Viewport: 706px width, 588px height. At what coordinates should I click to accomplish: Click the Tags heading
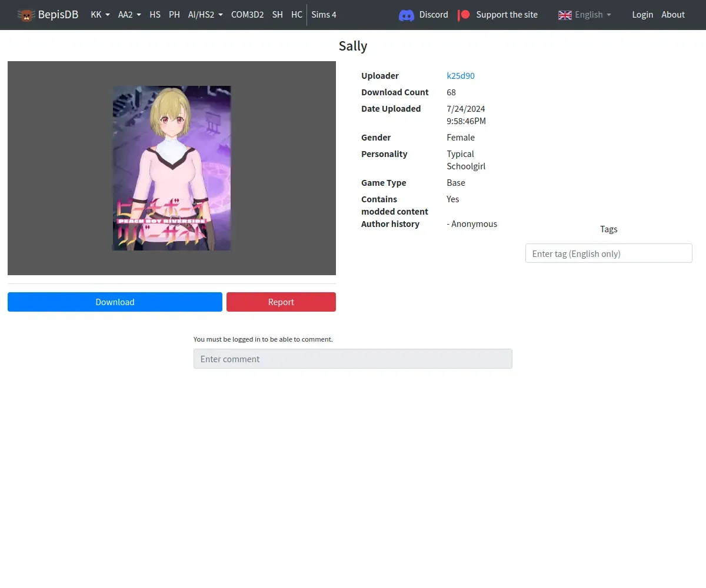(609, 229)
